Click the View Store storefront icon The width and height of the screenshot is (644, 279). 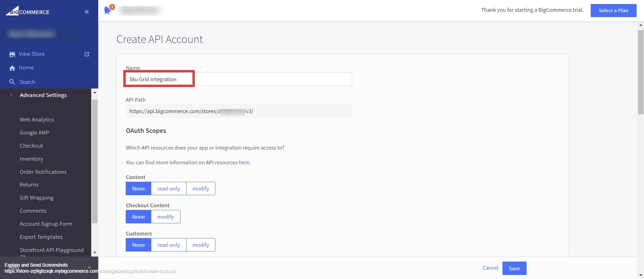click(12, 54)
